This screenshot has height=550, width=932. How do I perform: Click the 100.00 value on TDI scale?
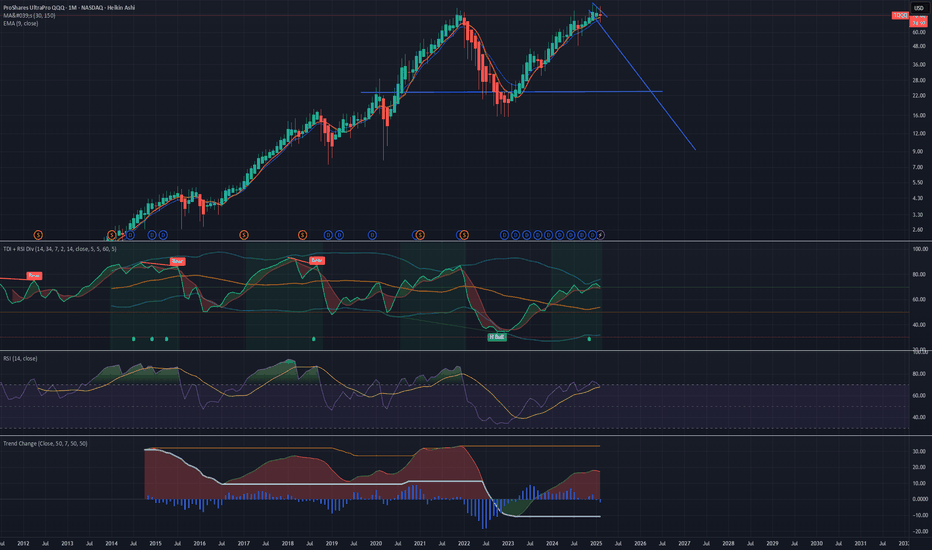point(920,249)
